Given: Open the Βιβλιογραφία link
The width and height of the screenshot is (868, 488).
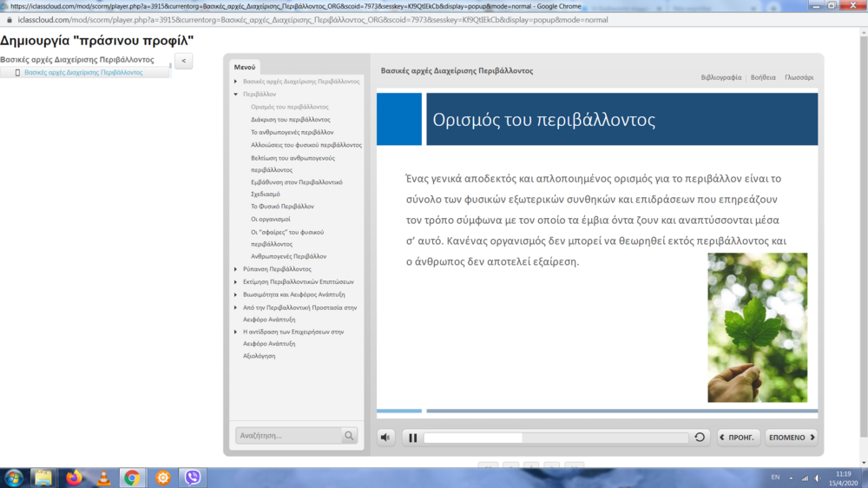Looking at the screenshot, I should click(721, 77).
